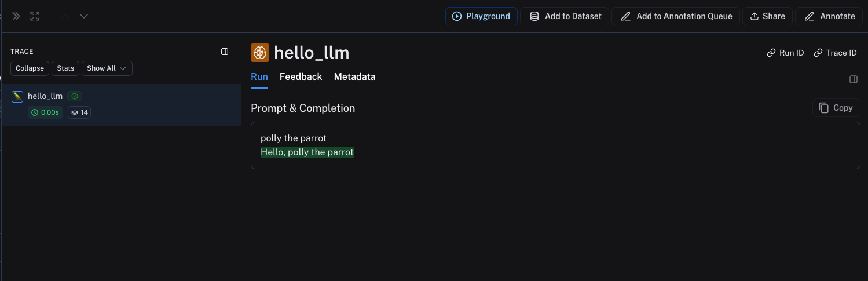The height and width of the screenshot is (281, 868).
Task: Open the Metadata tab
Action: 354,76
